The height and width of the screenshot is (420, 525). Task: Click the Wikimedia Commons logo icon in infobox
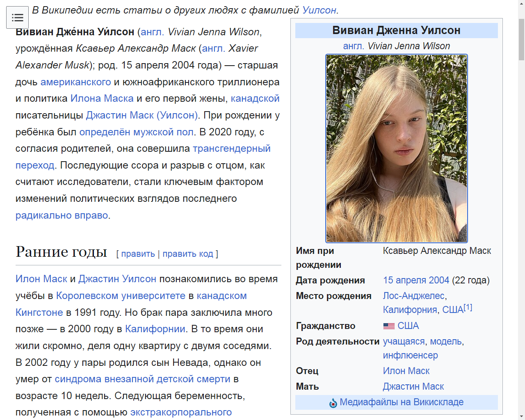coord(333,403)
